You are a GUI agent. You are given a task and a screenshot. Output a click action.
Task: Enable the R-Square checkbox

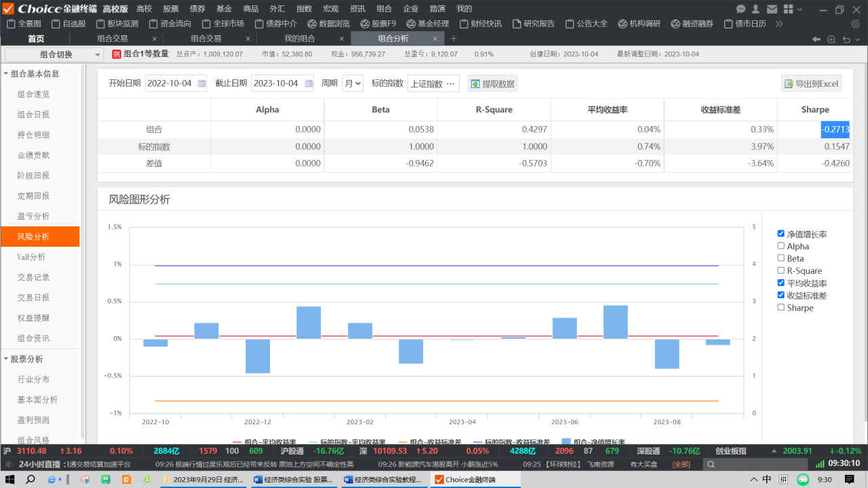click(x=781, y=270)
